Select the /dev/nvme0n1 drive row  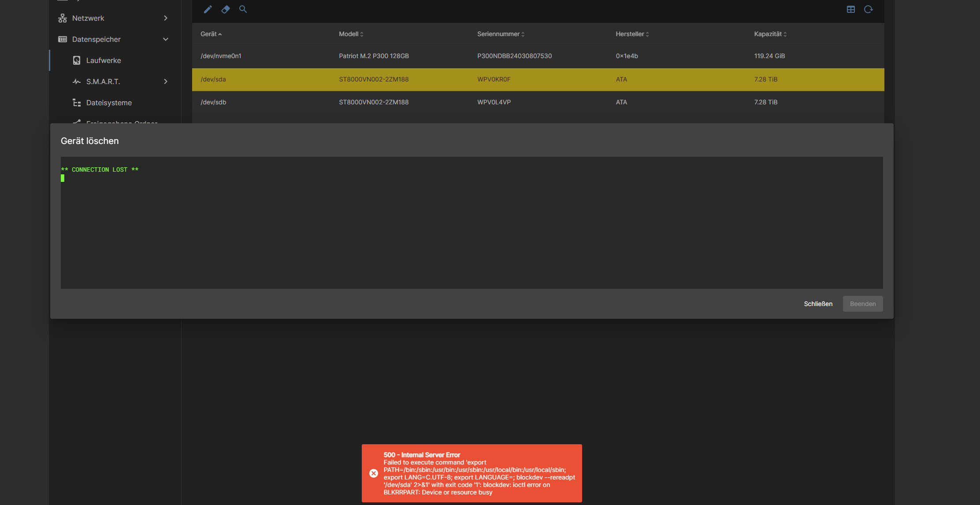[x=538, y=56]
